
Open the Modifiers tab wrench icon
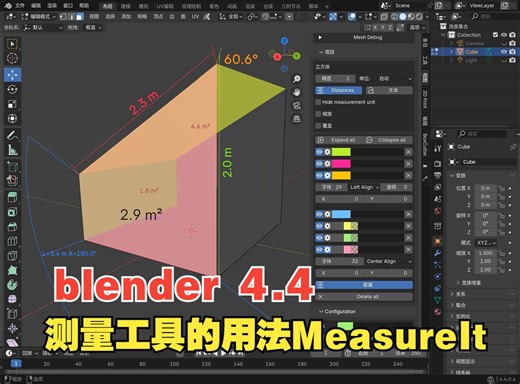pos(438,253)
